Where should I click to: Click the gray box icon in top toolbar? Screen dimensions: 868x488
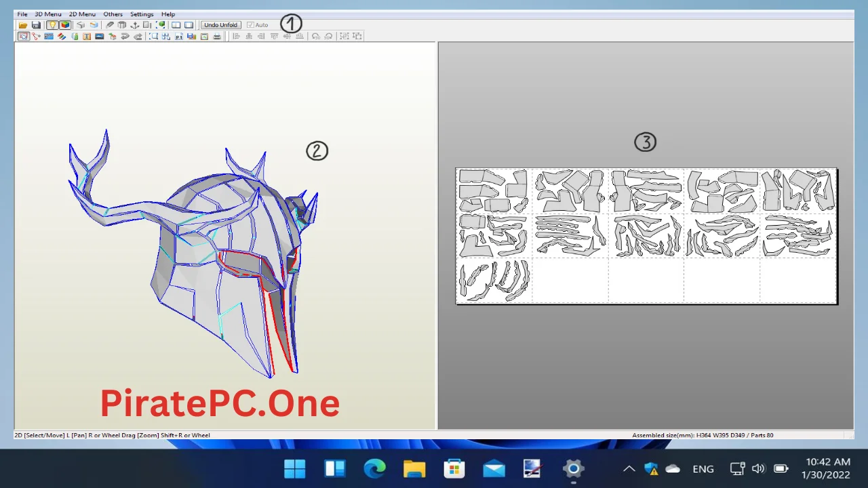point(81,25)
